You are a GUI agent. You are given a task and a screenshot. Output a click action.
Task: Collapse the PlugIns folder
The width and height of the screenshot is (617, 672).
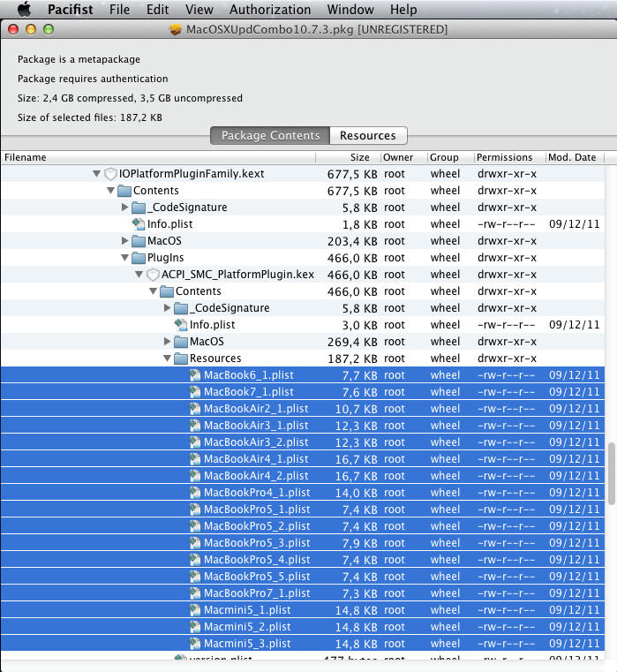click(x=124, y=258)
